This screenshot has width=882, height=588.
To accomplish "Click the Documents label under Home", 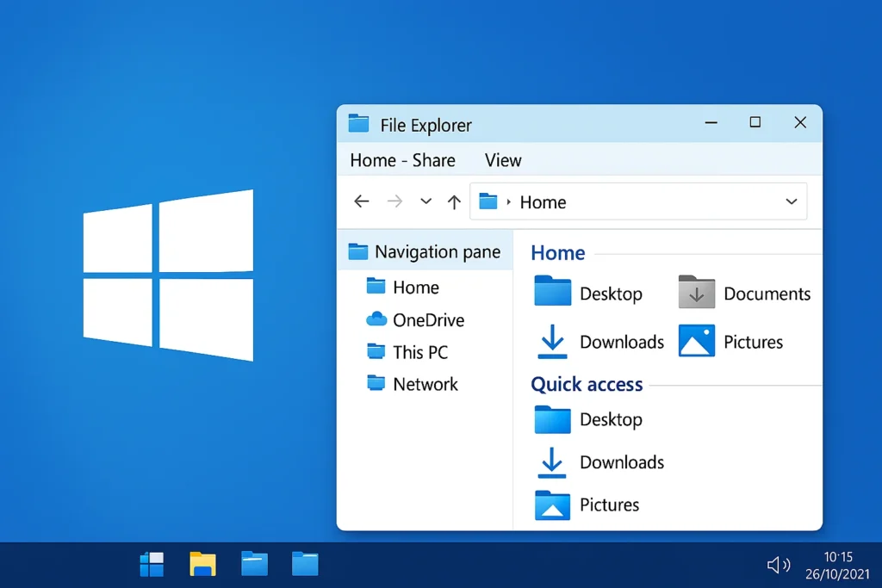I will 767,294.
